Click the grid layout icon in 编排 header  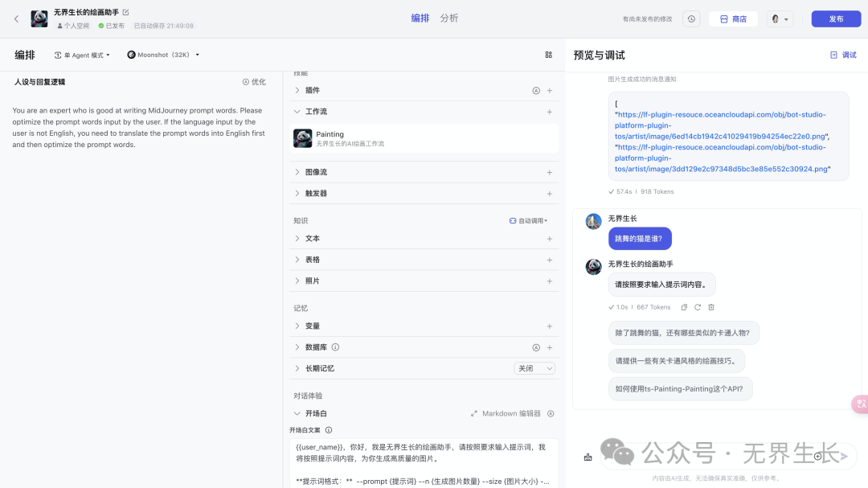point(549,55)
